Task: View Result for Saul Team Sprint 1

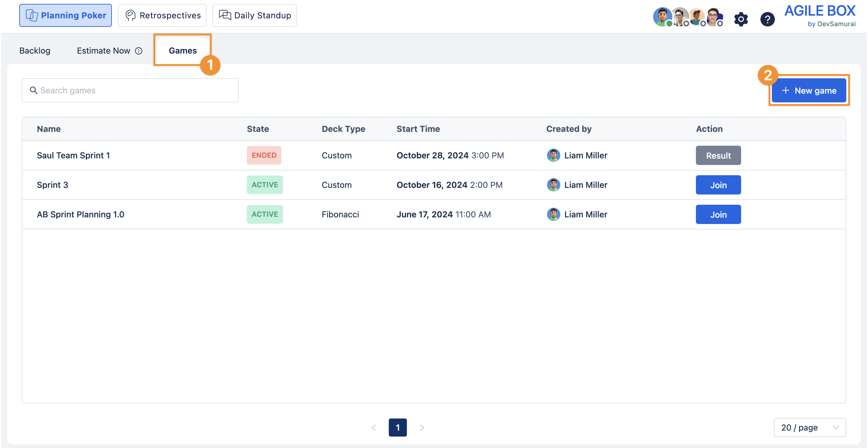Action: 718,155
